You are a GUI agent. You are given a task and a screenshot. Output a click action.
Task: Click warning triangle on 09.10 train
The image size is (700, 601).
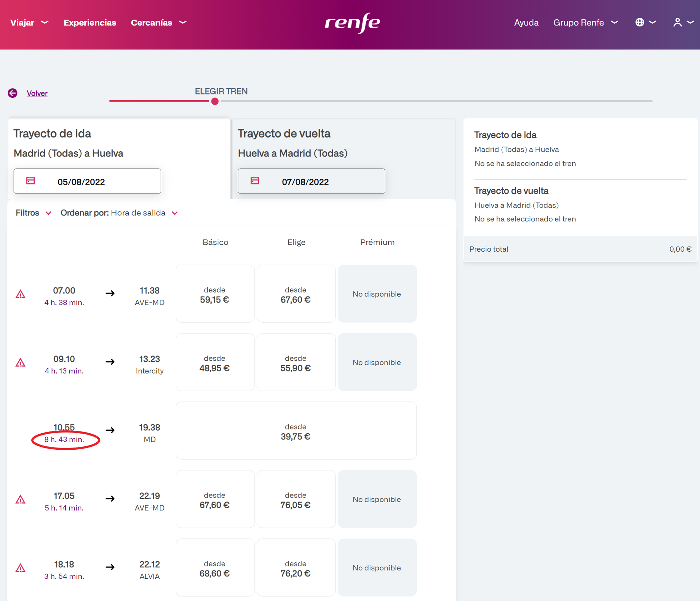pos(20,363)
